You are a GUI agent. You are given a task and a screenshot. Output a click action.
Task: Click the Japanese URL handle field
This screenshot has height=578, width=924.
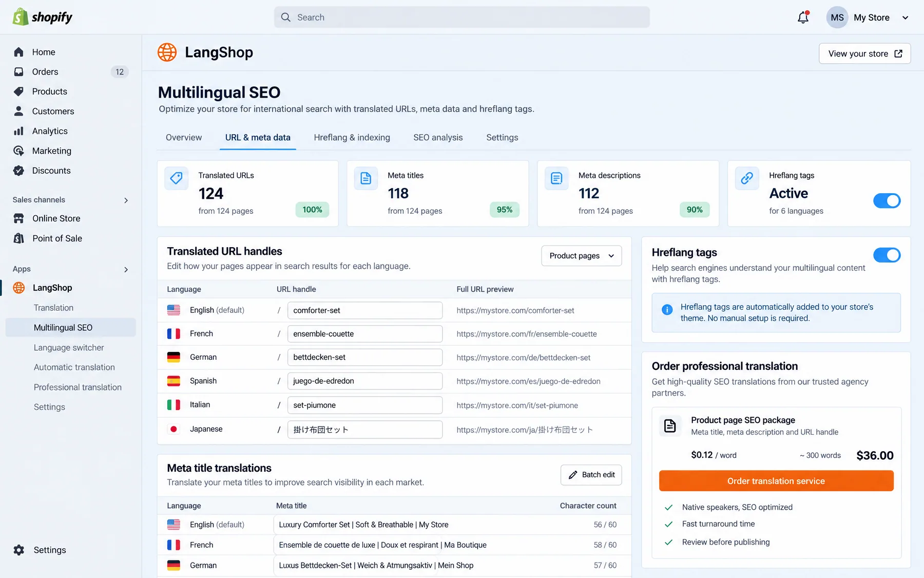click(364, 430)
